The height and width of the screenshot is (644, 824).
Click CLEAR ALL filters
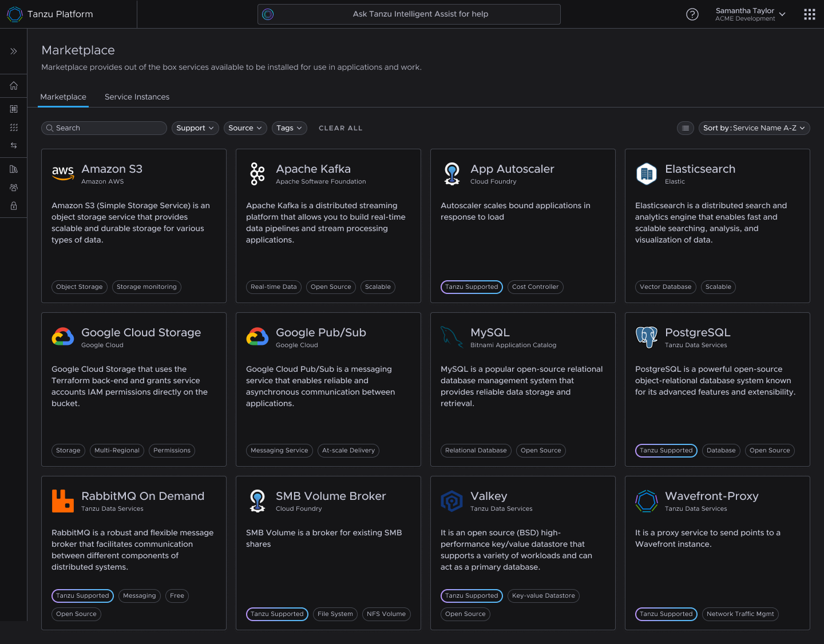(x=340, y=128)
